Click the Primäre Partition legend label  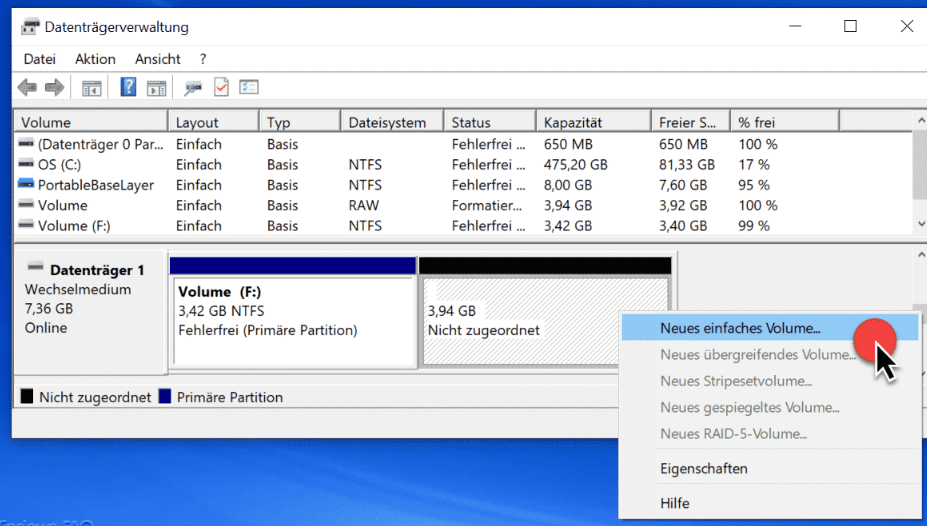[x=229, y=397]
